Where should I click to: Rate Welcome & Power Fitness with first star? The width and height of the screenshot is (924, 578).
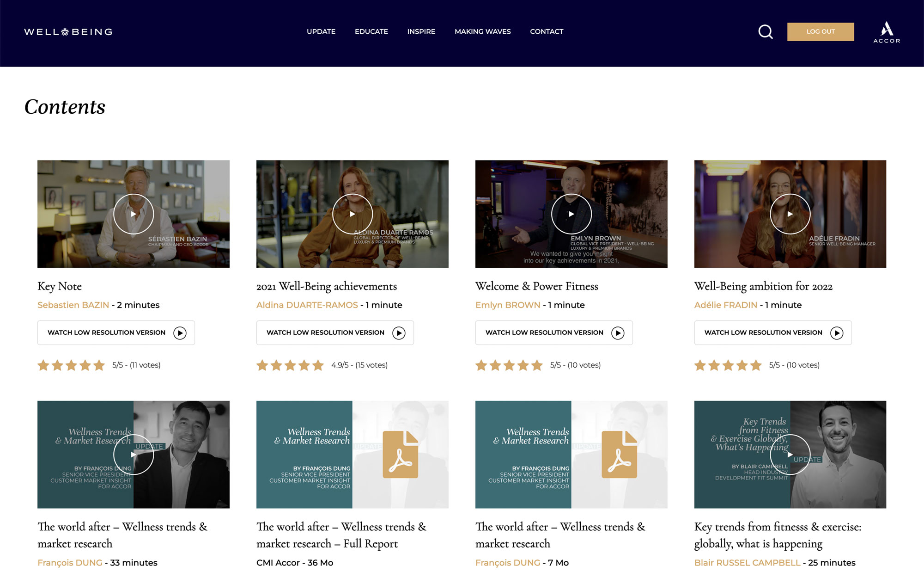[x=481, y=365]
